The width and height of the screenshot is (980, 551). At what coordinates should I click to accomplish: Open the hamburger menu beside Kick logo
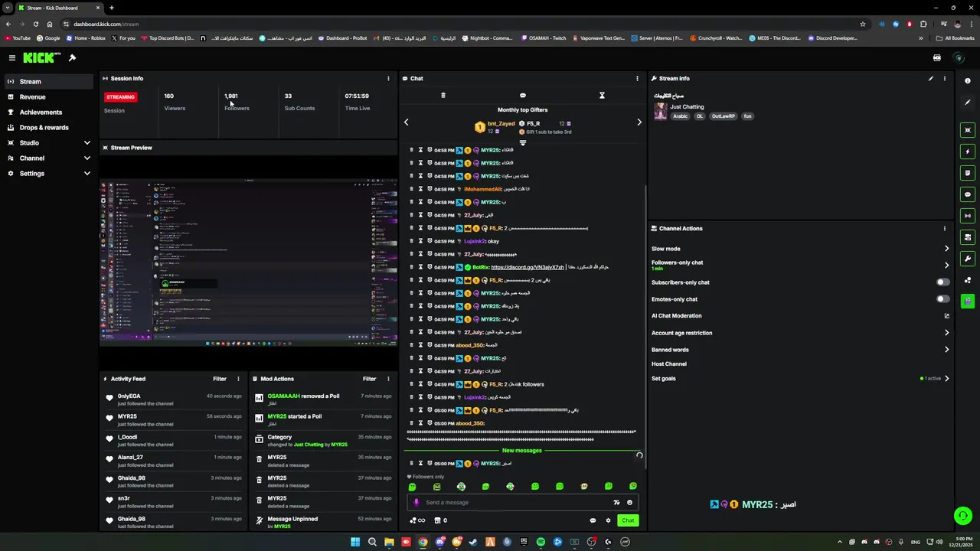pos(11,58)
